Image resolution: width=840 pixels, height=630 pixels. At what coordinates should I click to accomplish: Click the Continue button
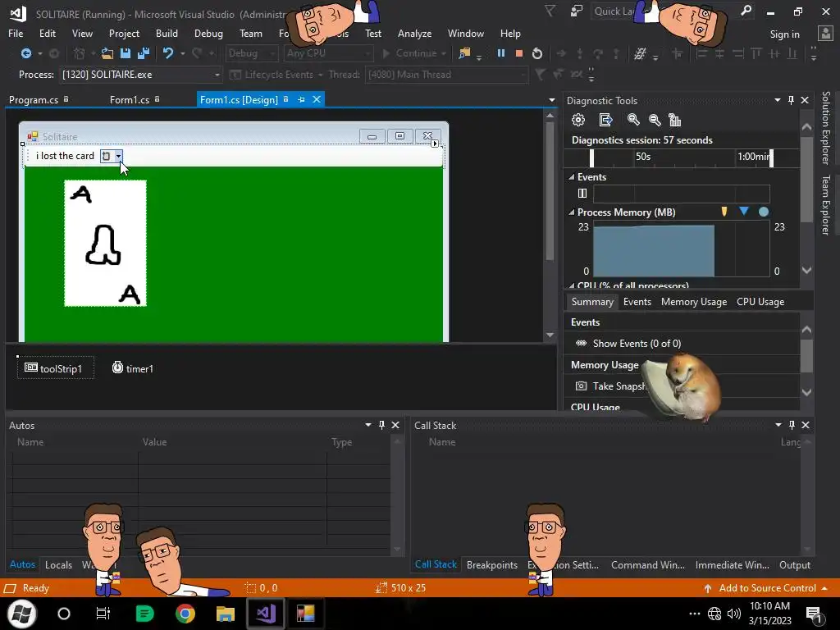(x=414, y=53)
